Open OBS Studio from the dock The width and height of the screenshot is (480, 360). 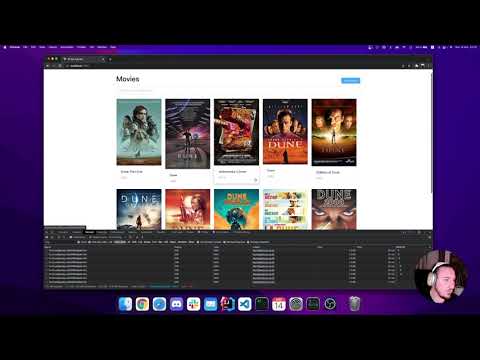point(330,304)
